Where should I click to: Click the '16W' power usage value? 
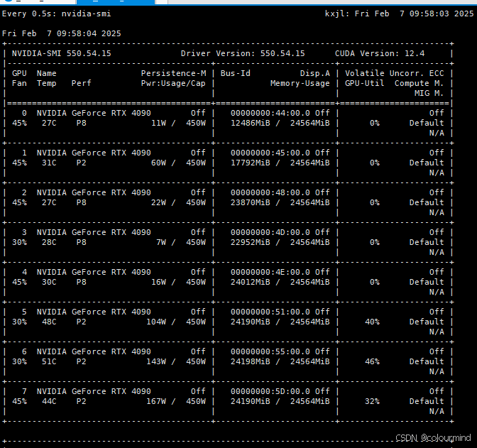[158, 282]
